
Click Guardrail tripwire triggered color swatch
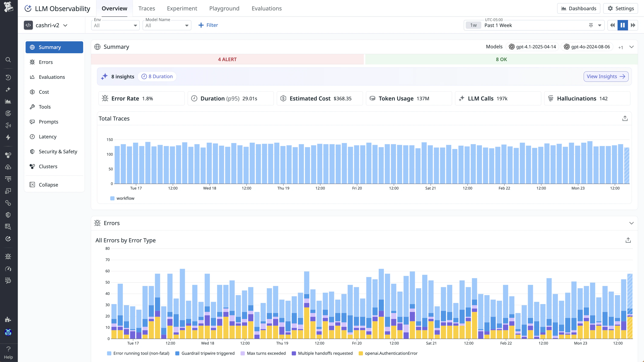(x=177, y=353)
